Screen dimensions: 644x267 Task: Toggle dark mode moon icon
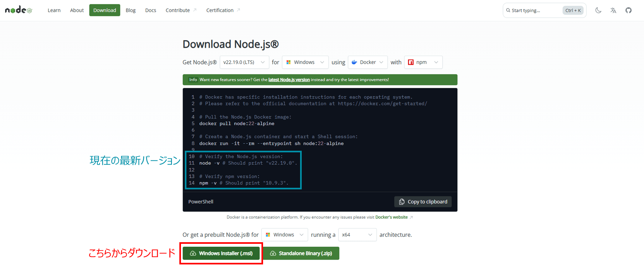point(598,10)
